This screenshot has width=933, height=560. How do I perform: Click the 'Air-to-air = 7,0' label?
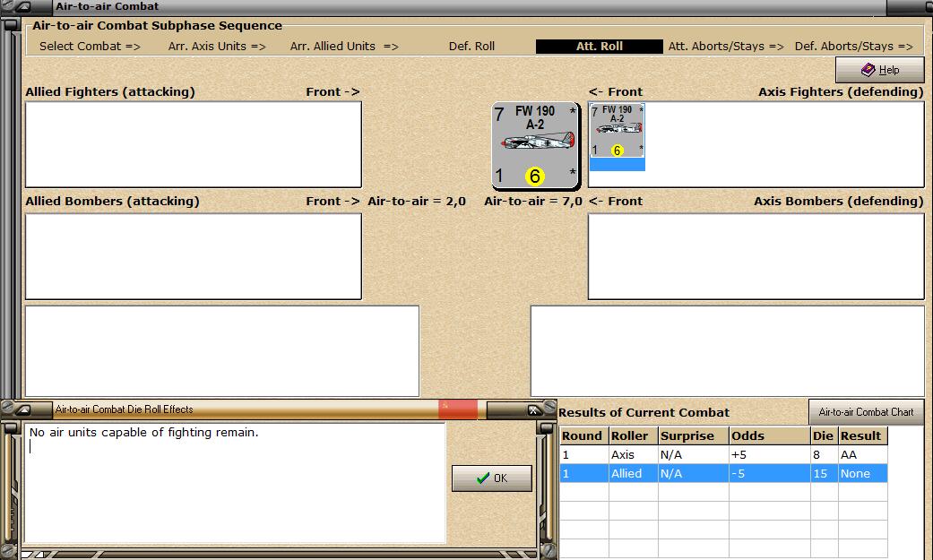click(533, 201)
